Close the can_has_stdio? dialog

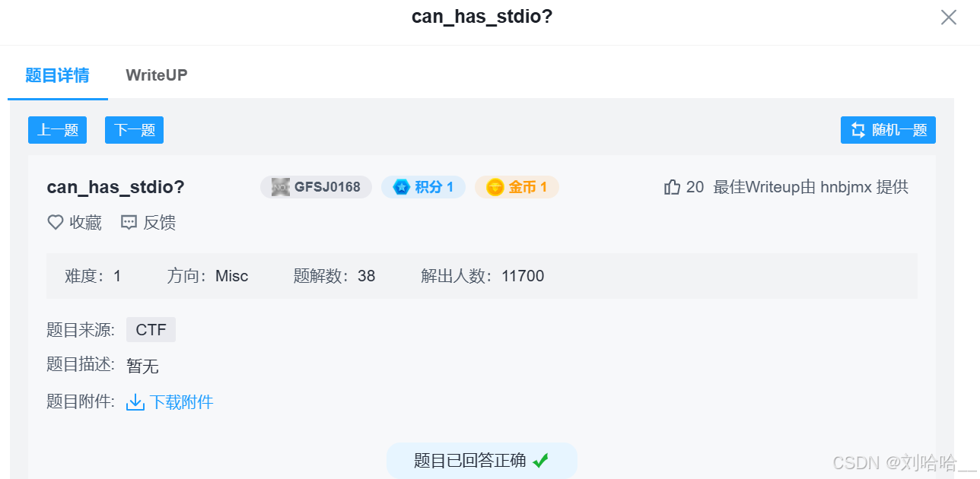pos(948,17)
